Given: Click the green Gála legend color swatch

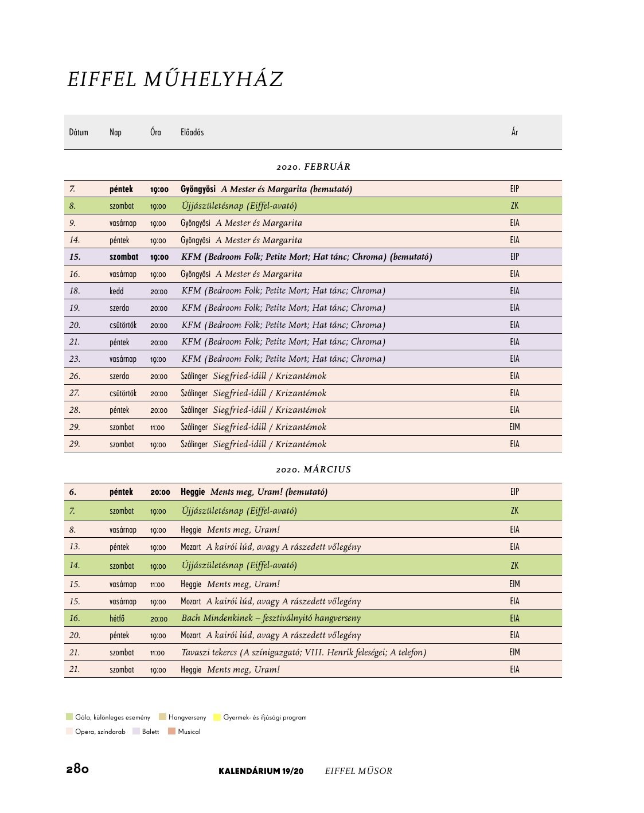Looking at the screenshot, I should pyautogui.click(x=69, y=717).
